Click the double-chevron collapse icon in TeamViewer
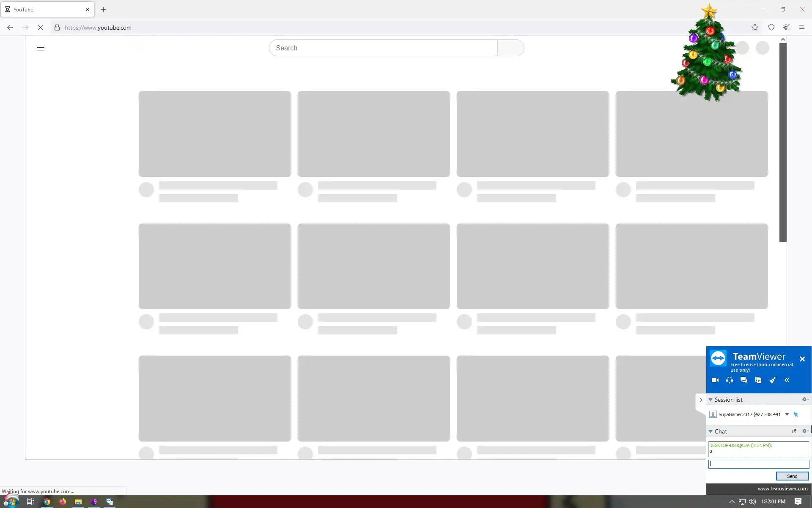Screen dimensions: 812x508 click(x=787, y=380)
